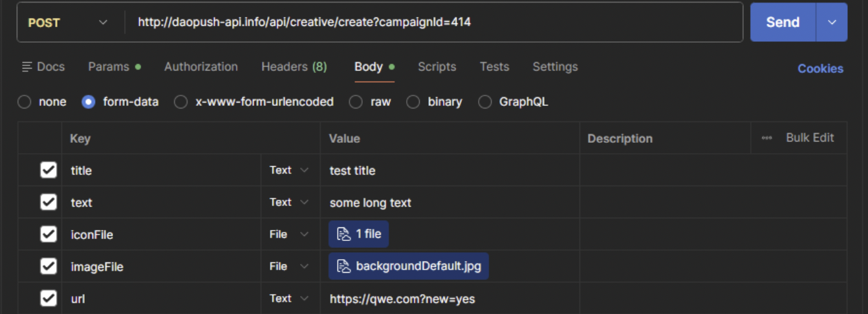Open the Authorization tab
Viewport: 868px width, 314px height.
(x=201, y=67)
